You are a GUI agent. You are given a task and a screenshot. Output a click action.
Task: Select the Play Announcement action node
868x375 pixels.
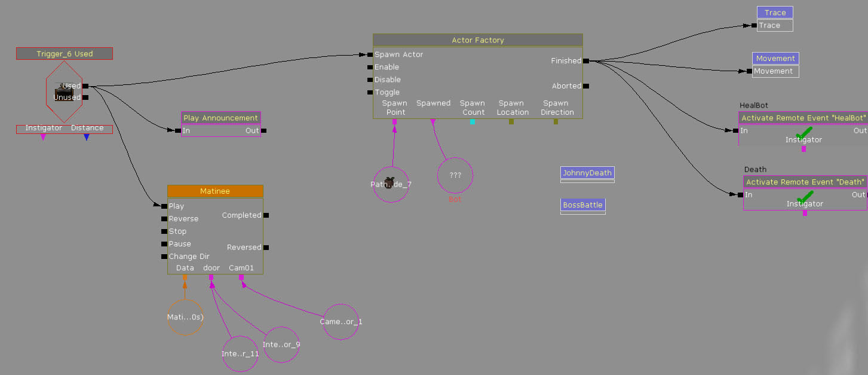coord(220,118)
